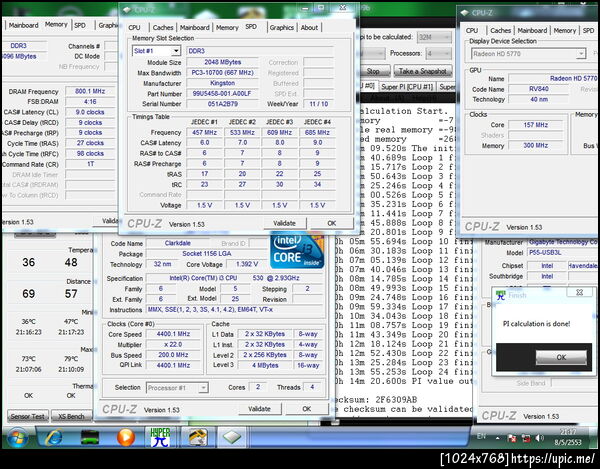Click the CPU-Z title icon of SPD window

[x=127, y=10]
